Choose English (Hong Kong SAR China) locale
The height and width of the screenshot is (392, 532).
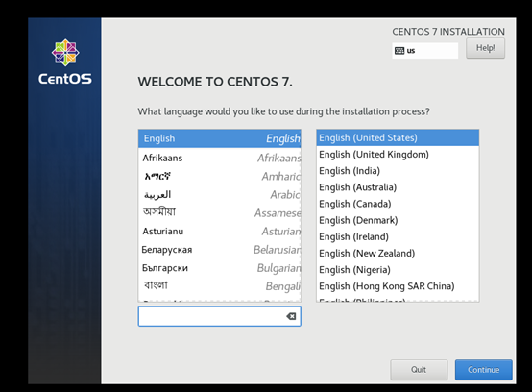tap(398, 286)
